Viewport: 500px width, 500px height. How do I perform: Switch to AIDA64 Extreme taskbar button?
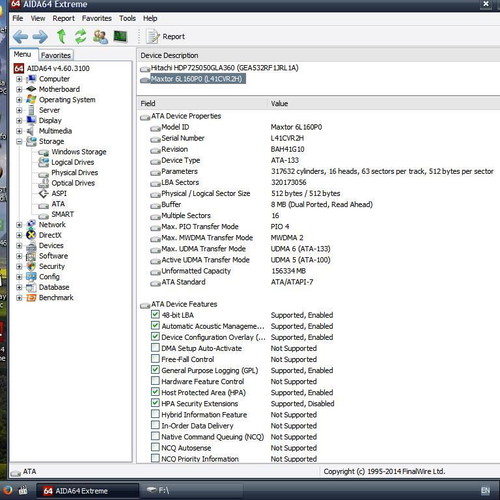(x=87, y=491)
